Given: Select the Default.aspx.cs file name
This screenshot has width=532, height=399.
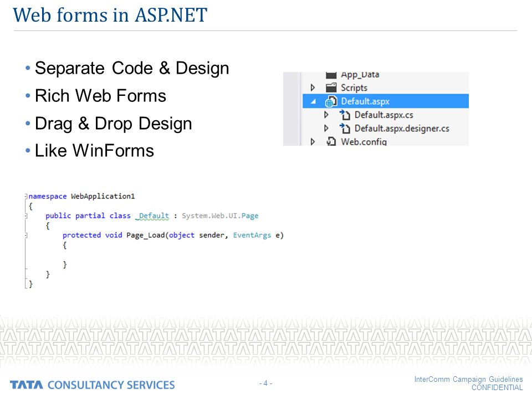Looking at the screenshot, I should [383, 115].
